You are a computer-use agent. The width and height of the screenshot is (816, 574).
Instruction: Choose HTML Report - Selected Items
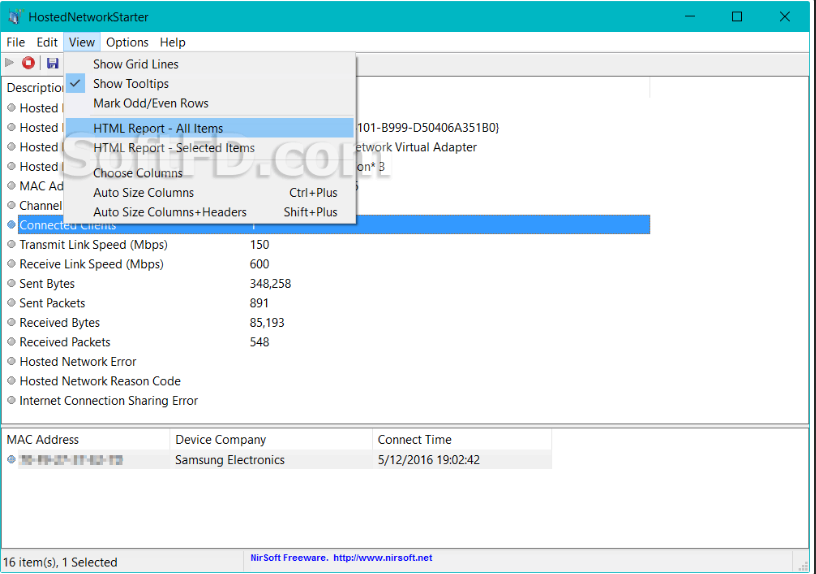pyautogui.click(x=210, y=148)
